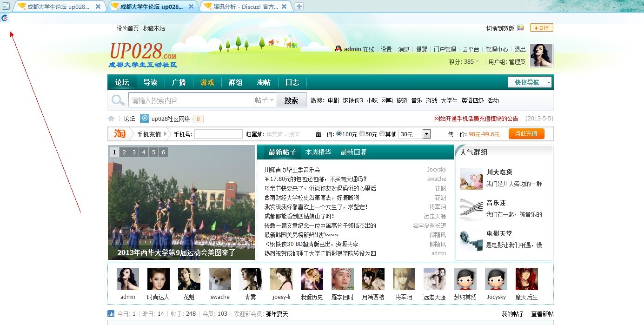Viewport: 644px width, 325px height.
Task: Click the 切换到宽版 link
Action: click(500, 28)
